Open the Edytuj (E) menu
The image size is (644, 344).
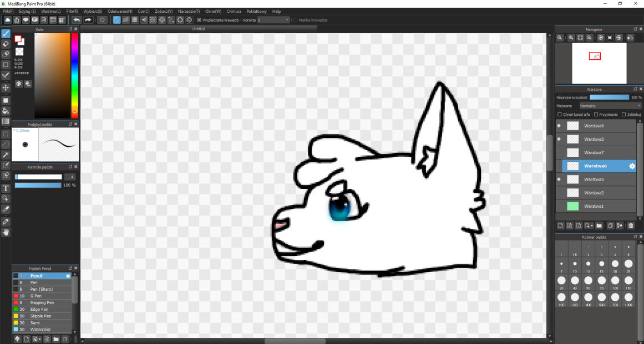(27, 12)
